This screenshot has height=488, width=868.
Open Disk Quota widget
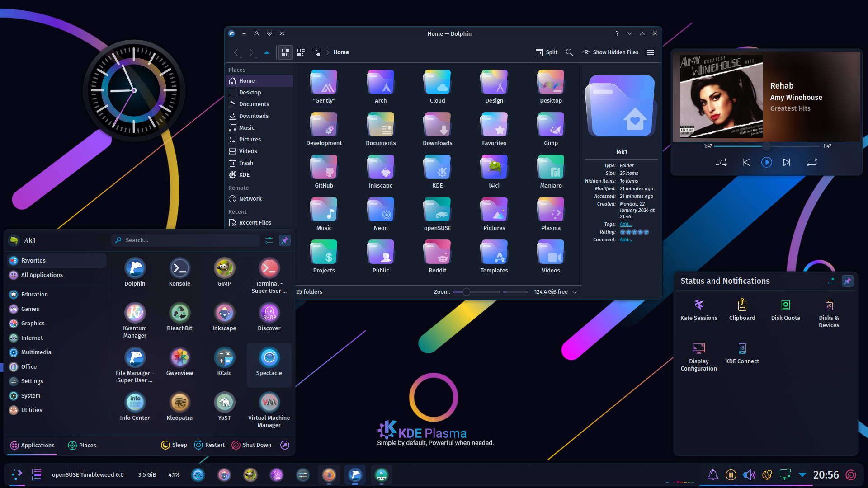[x=786, y=310]
